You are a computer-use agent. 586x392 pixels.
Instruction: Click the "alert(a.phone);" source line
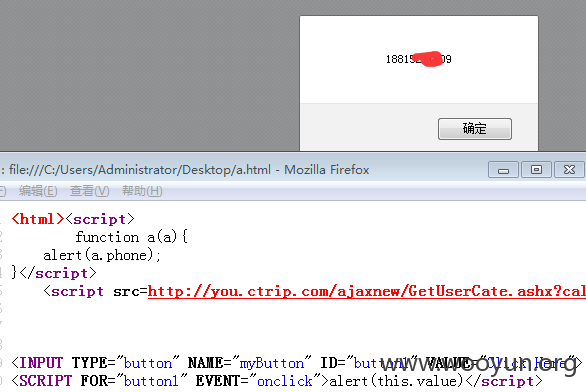102,255
